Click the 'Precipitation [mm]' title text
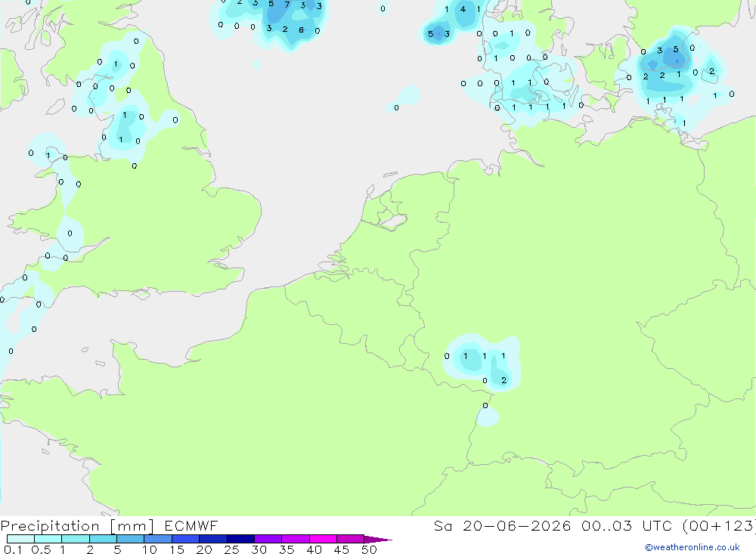 pos(77,525)
